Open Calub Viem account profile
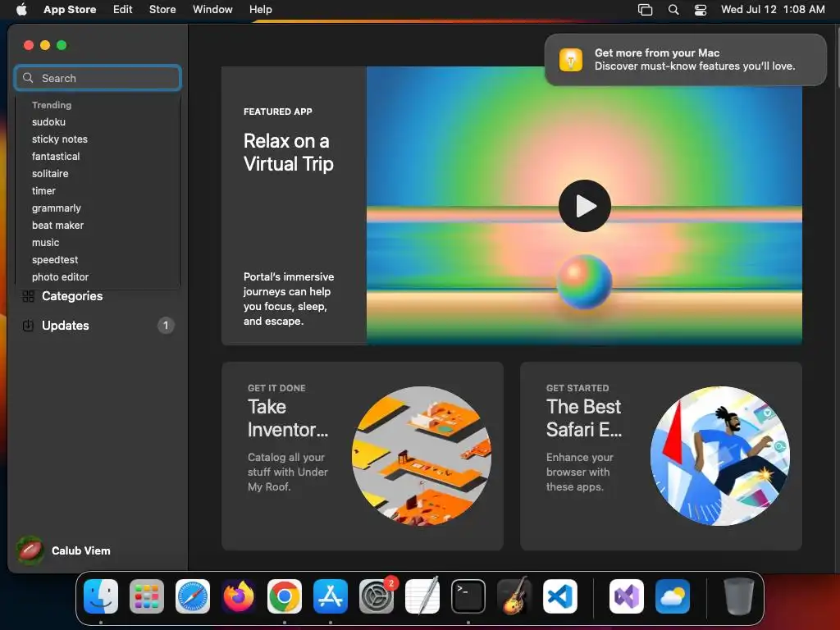Image resolution: width=840 pixels, height=630 pixels. click(64, 550)
